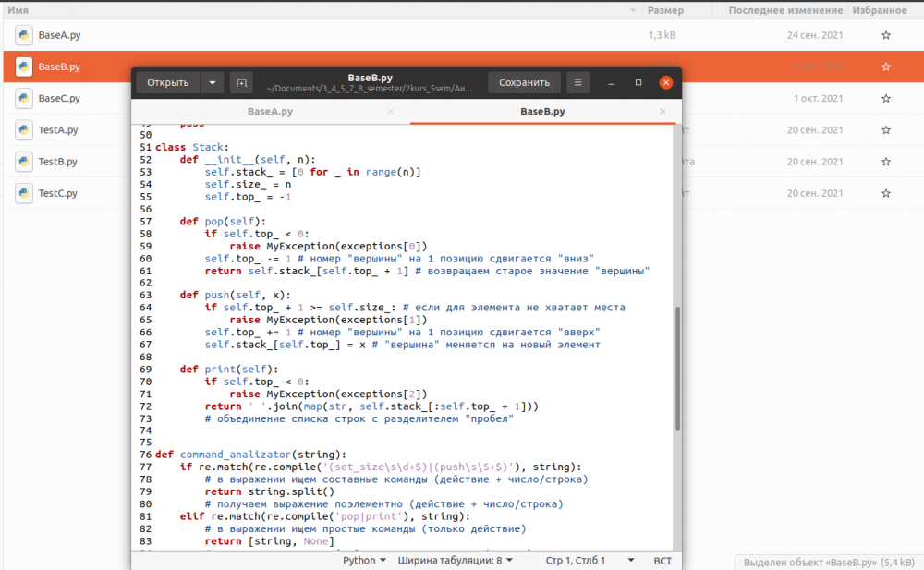Open the Ширина табуляции dropdown
The image size is (924, 570).
[x=456, y=560]
